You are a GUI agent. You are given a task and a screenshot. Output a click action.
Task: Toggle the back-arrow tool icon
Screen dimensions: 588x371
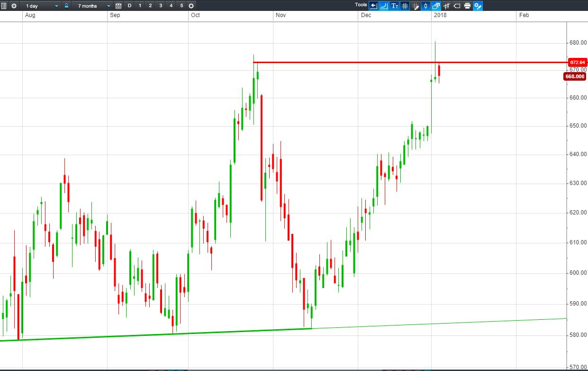point(373,6)
